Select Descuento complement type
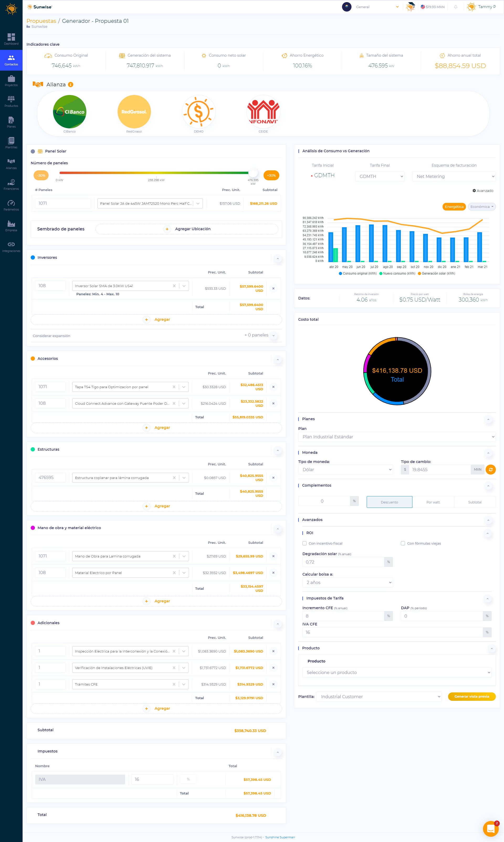This screenshot has width=504, height=842. coord(389,502)
